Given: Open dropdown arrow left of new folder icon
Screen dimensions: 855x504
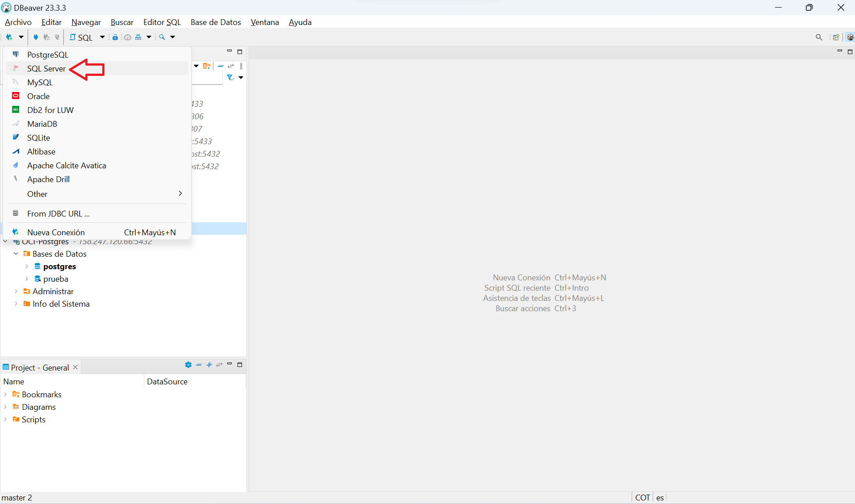Looking at the screenshot, I should (196, 66).
